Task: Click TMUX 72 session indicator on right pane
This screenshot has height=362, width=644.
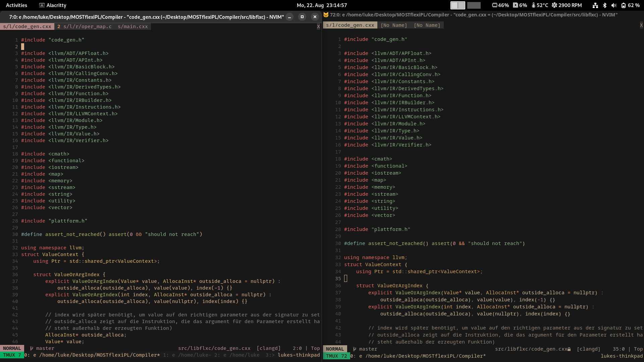Action: (x=336, y=356)
